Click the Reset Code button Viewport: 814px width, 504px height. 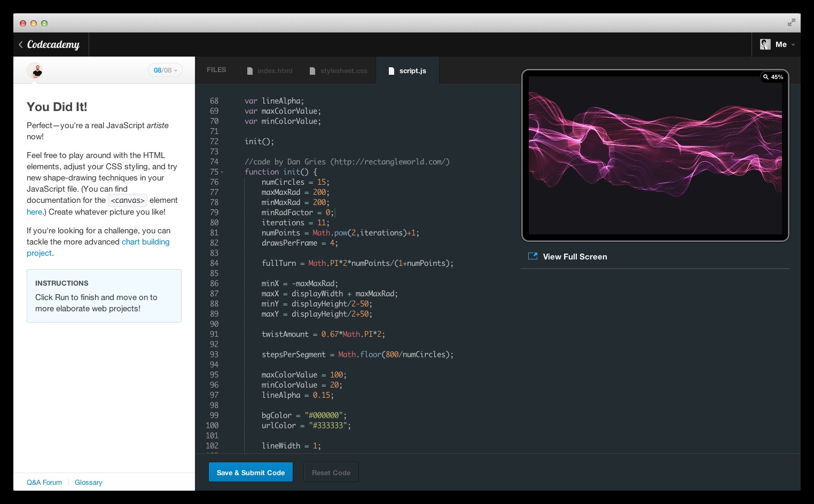(x=331, y=472)
